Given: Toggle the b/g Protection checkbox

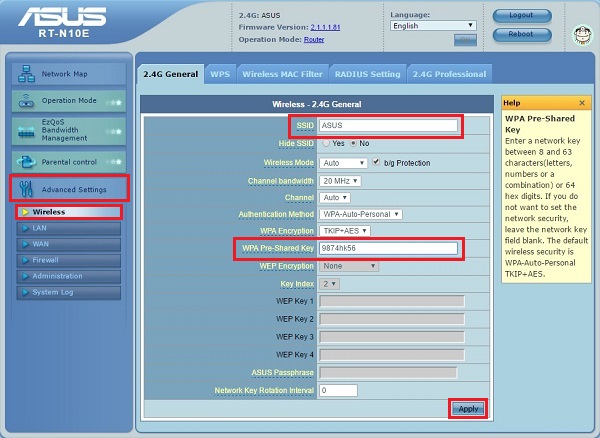Looking at the screenshot, I should click(376, 162).
